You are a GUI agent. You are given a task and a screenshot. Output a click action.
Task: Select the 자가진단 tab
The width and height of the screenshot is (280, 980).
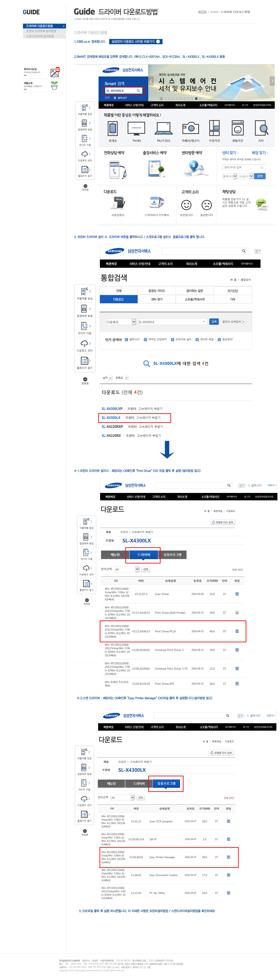point(233,291)
